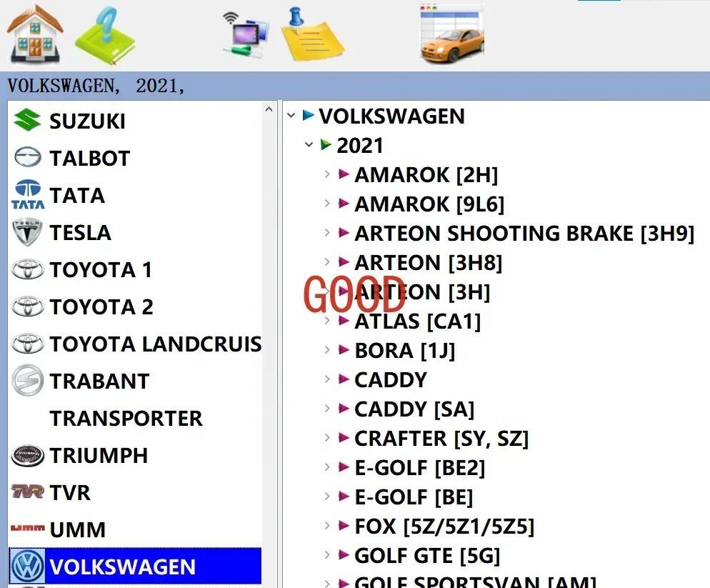Screen dimensions: 710x588
Task: Choose TRANSPORTER in the brand list
Action: coord(126,418)
